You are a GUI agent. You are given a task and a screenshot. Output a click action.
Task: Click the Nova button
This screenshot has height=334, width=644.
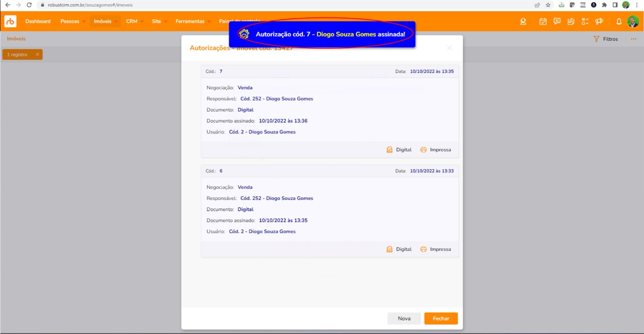tap(404, 318)
